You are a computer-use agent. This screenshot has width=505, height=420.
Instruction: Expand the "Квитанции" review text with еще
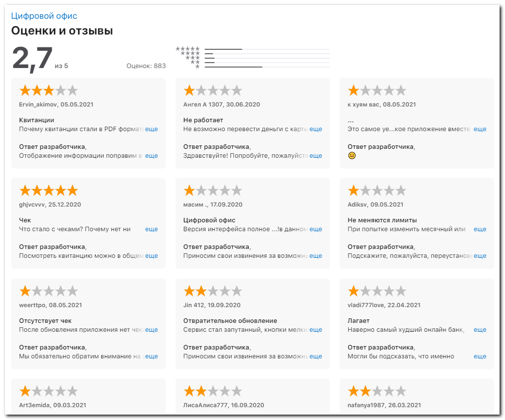[x=151, y=129]
